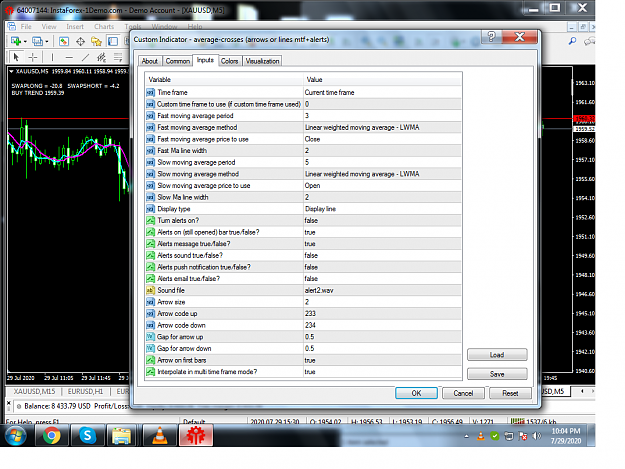Click the OK button
This screenshot has height=469, width=625.
(416, 393)
